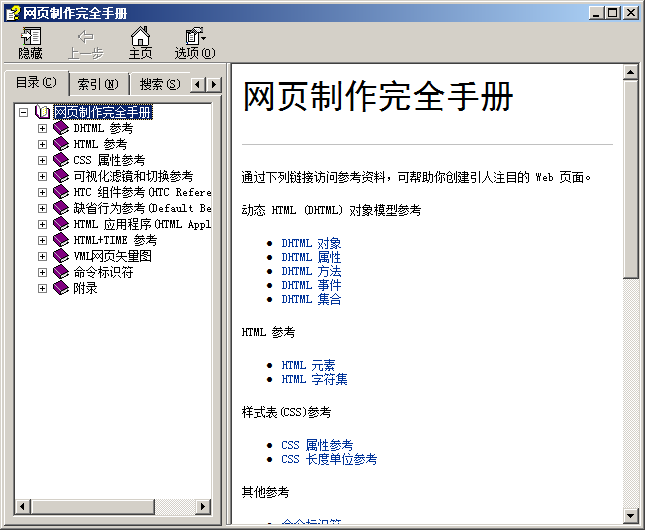Switch to the 目录(C) tab
This screenshot has width=645, height=530.
coord(36,83)
